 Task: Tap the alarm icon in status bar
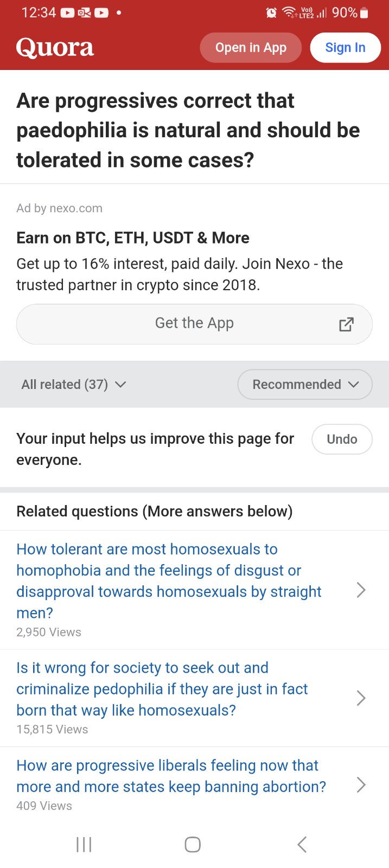click(x=271, y=12)
